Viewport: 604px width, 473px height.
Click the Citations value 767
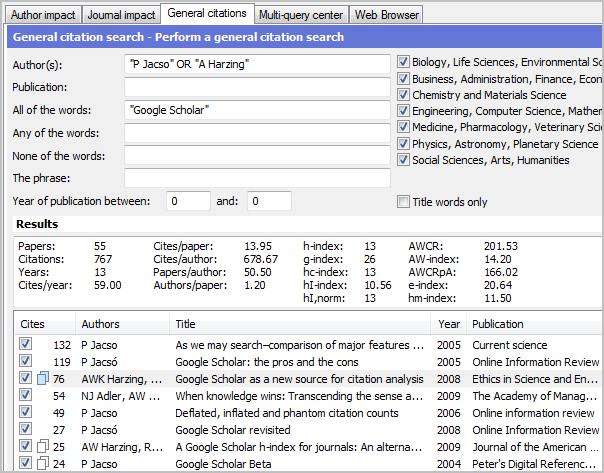click(103, 259)
